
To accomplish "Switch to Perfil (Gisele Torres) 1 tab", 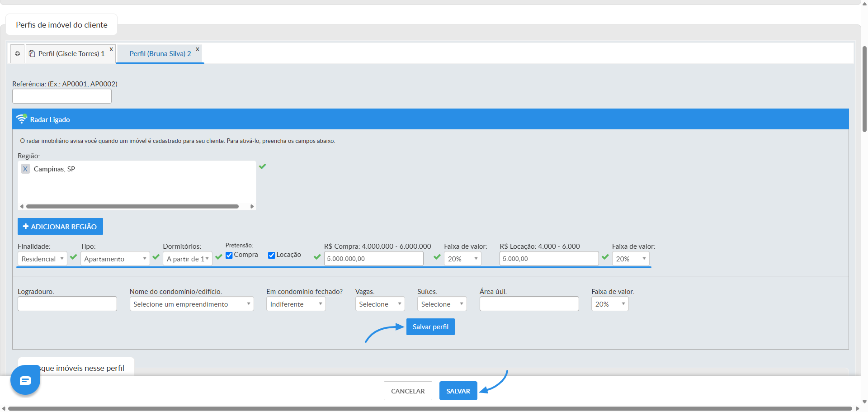I will pyautogui.click(x=71, y=54).
